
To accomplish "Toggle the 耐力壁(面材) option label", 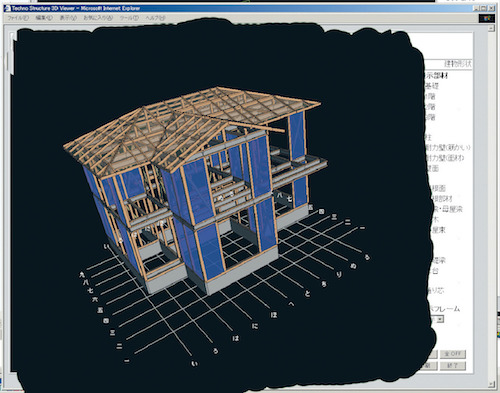I will 445,158.
